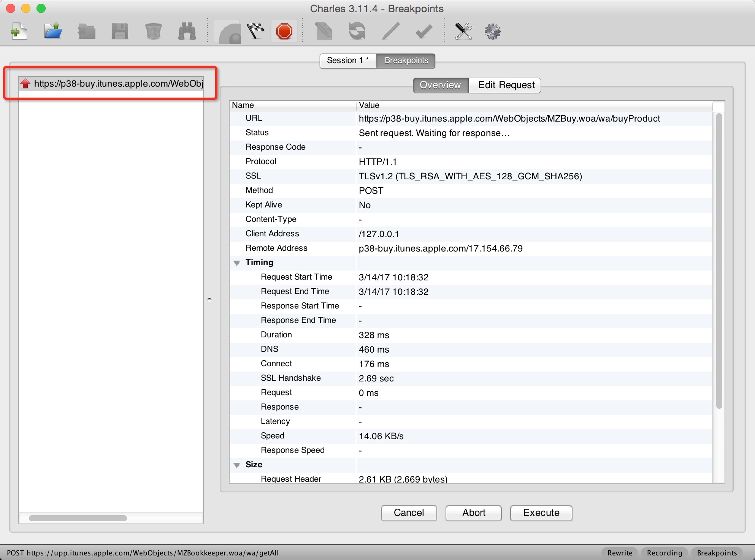Click the open session folder icon
This screenshot has width=755, height=560.
(x=53, y=32)
